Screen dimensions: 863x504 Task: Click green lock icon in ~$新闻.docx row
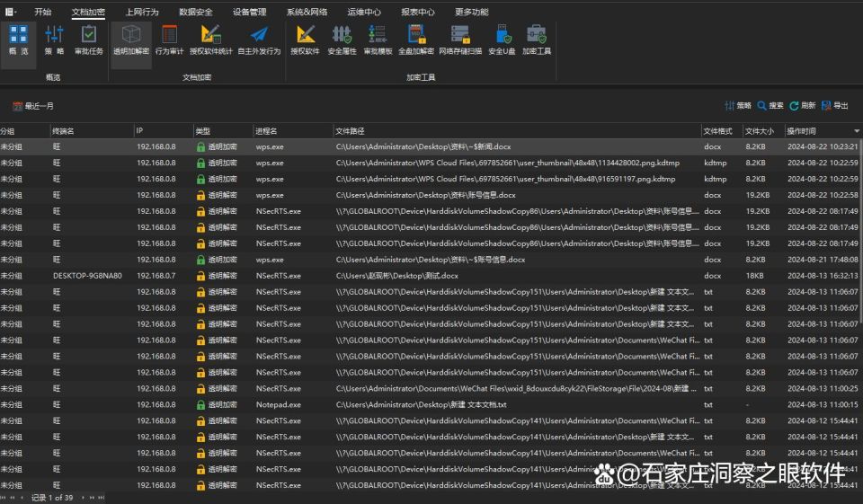tap(200, 147)
